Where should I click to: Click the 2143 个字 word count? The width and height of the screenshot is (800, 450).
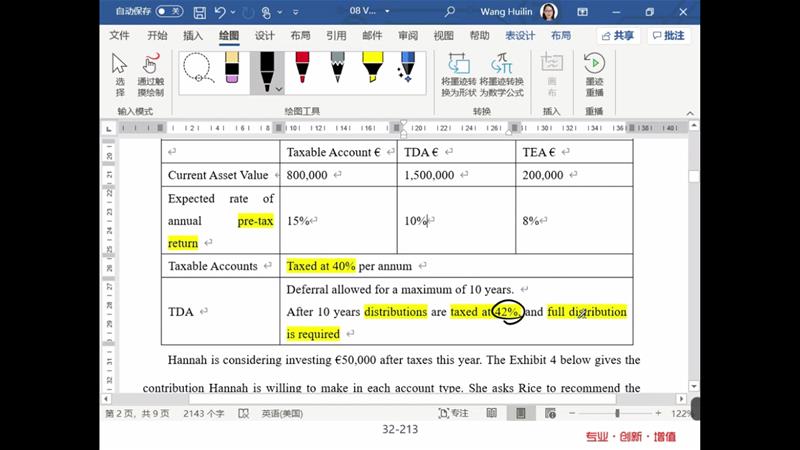(x=204, y=413)
